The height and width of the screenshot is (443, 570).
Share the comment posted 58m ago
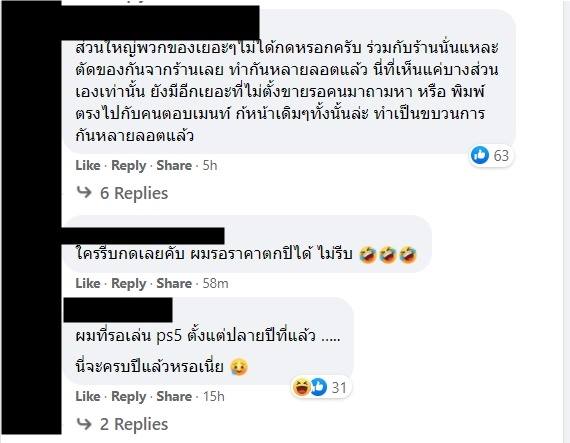coord(174,283)
